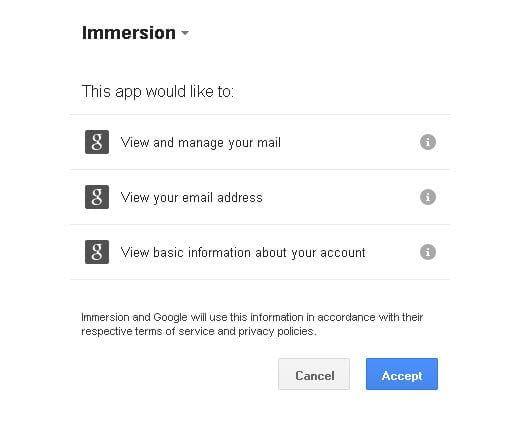Accept the permission request
531x427 pixels.
coord(402,374)
